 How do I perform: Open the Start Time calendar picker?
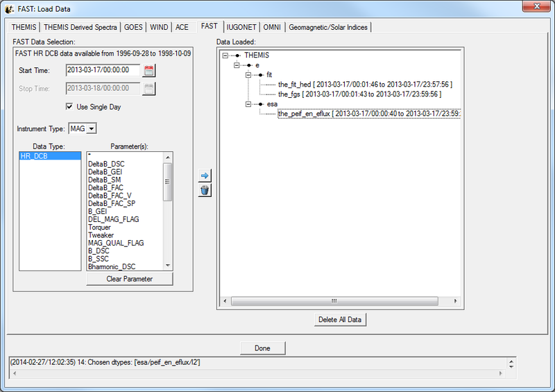point(148,70)
